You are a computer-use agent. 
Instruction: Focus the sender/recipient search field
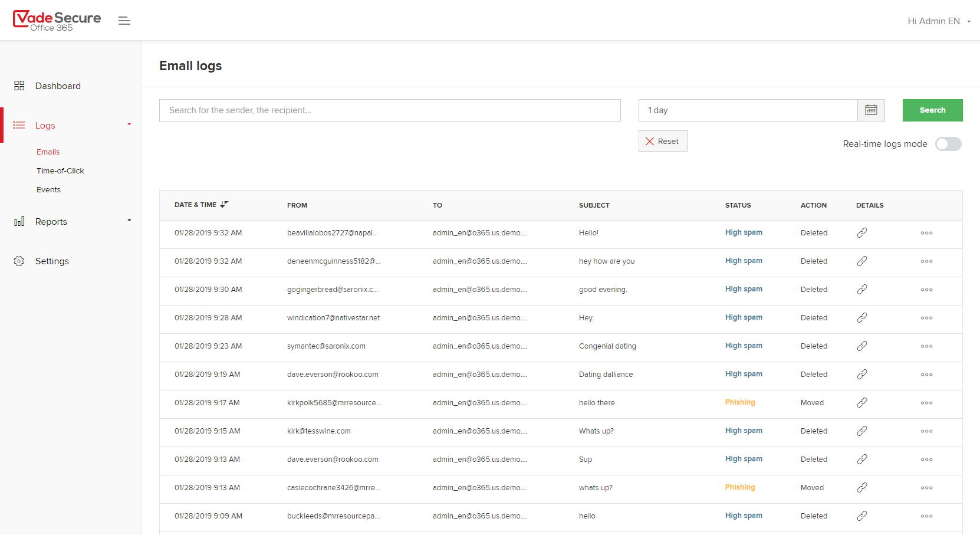click(389, 110)
